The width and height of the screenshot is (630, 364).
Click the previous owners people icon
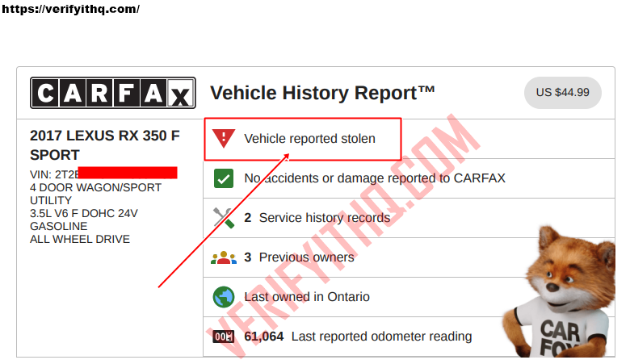[223, 257]
